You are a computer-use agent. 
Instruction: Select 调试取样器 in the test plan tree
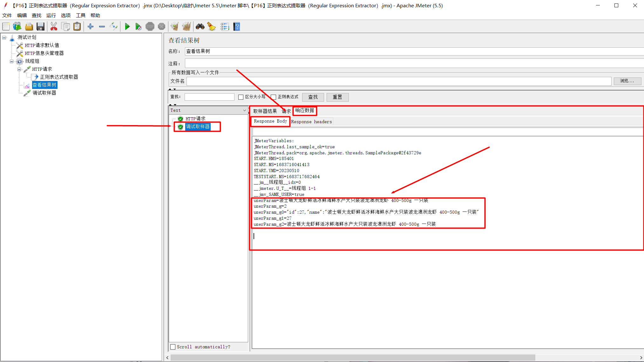[x=44, y=93]
